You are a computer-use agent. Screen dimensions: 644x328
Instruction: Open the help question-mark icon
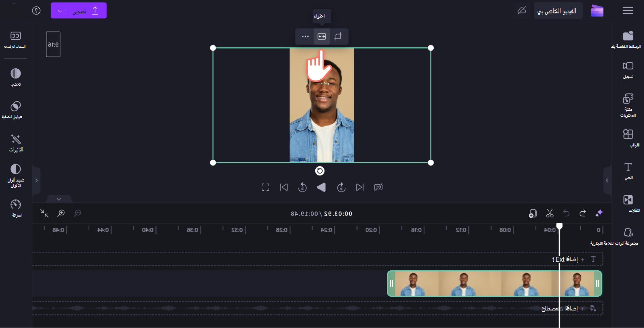(x=36, y=11)
